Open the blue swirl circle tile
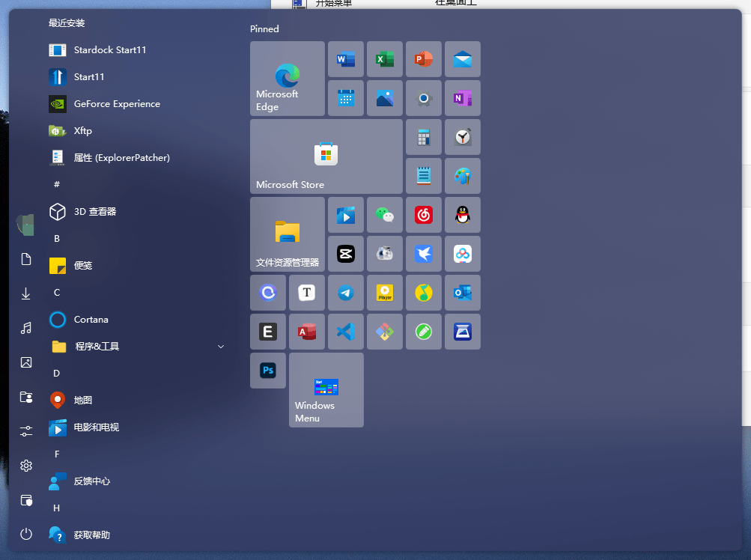 [x=268, y=293]
